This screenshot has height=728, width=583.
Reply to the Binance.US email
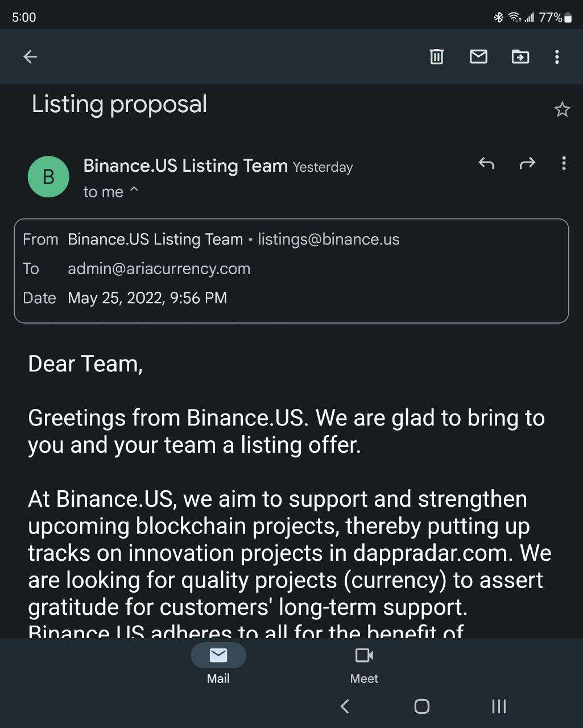(486, 164)
